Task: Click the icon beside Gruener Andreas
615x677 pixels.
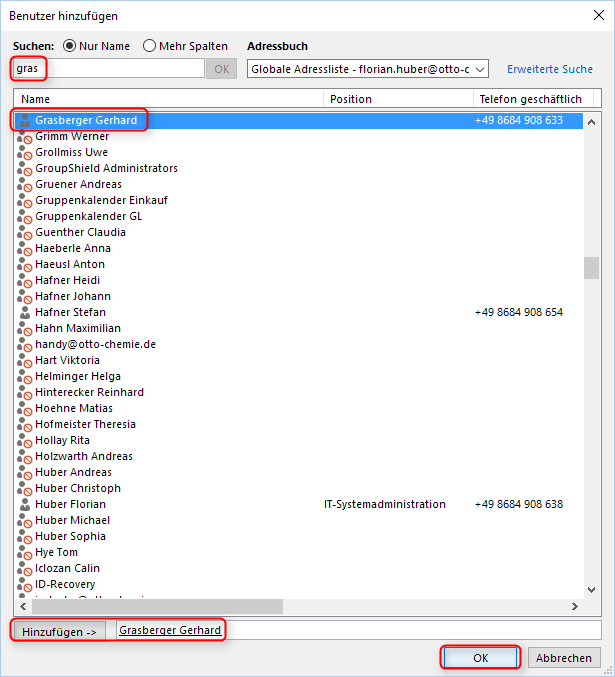Action: click(x=25, y=185)
